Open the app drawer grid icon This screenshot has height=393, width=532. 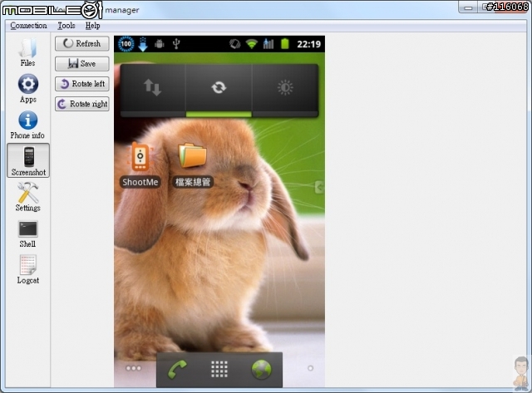(x=219, y=369)
